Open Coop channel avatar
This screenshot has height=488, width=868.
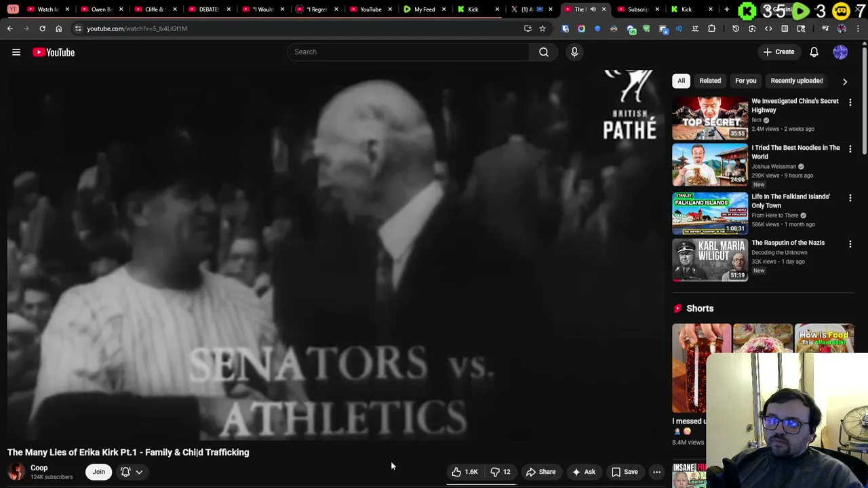pyautogui.click(x=16, y=472)
